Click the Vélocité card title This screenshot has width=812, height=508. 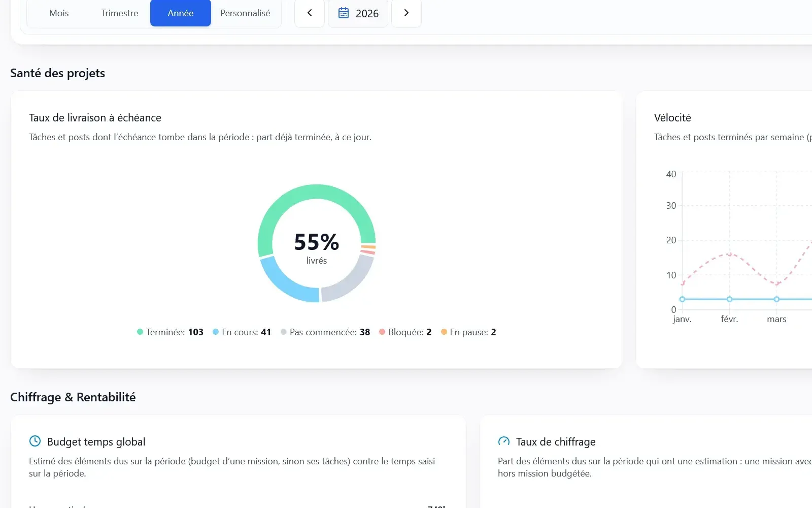coord(672,118)
